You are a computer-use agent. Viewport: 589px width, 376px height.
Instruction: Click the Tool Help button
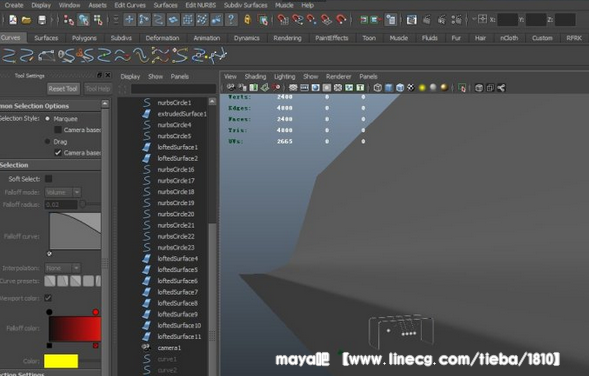[97, 89]
